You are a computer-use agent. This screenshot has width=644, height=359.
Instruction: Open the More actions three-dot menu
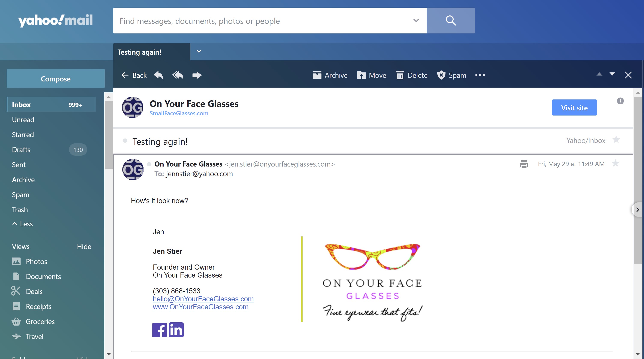click(x=480, y=75)
